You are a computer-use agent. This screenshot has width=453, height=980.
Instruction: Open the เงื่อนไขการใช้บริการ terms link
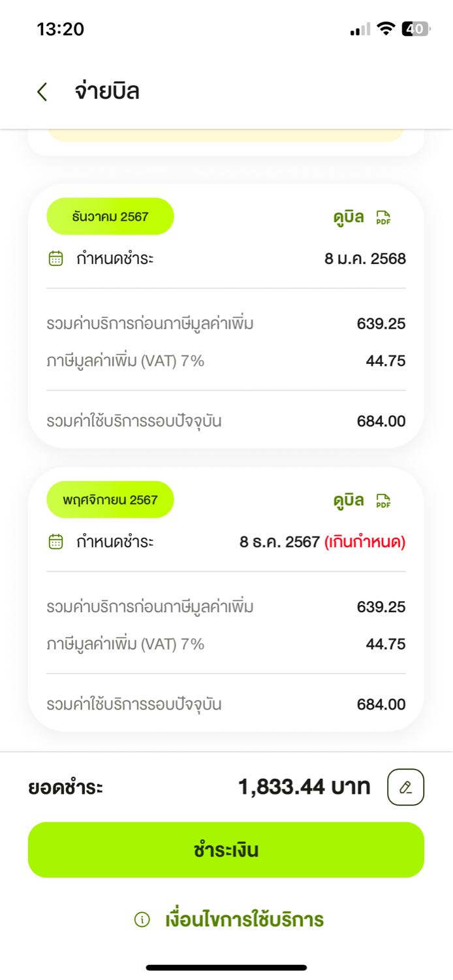245,920
